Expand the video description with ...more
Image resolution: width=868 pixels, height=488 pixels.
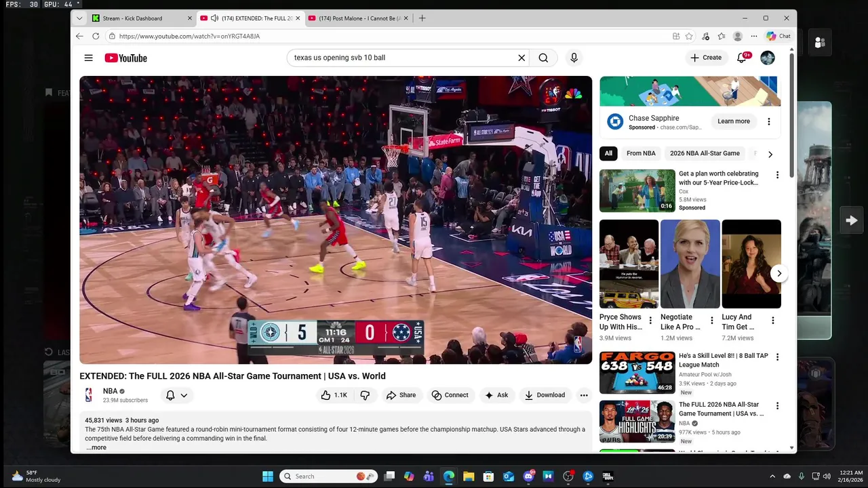96,447
